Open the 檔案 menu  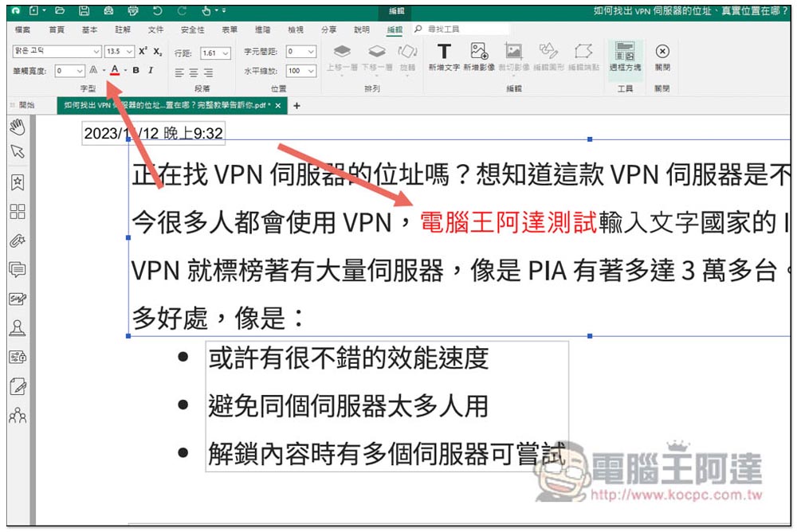[23, 29]
